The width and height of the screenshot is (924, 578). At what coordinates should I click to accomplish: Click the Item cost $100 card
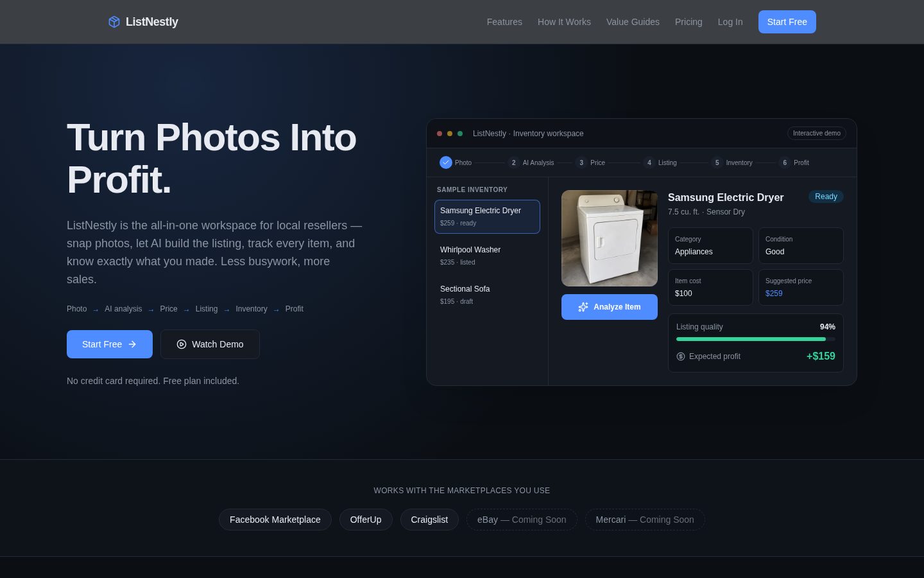coord(710,287)
